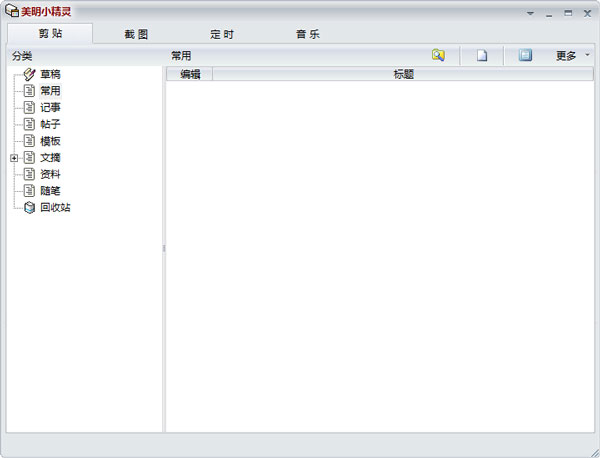Select the 记事 category

[51, 108]
